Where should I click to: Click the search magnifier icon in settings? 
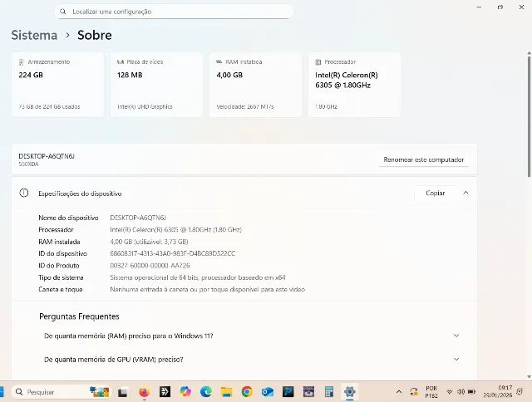pyautogui.click(x=63, y=12)
